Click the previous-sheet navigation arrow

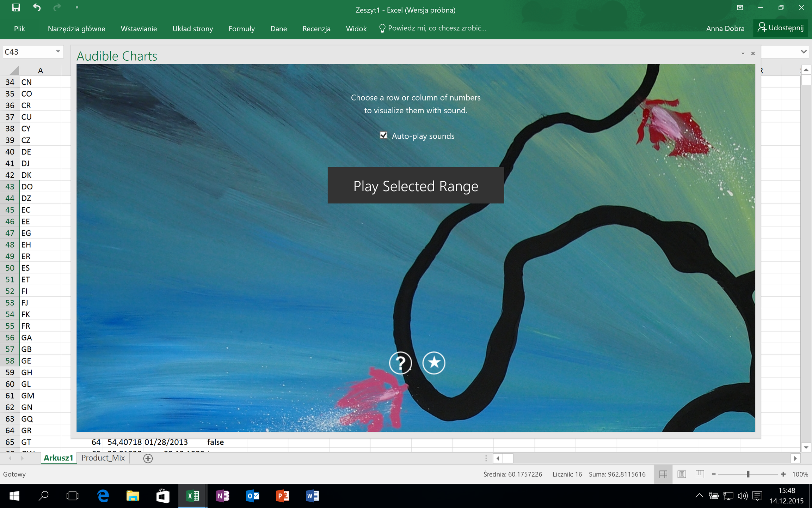click(10, 458)
